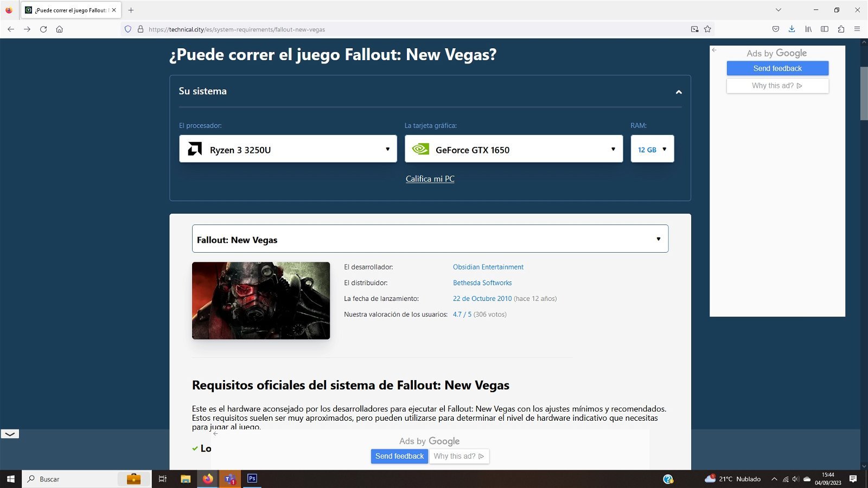This screenshot has width=868, height=488.
Task: Click the La tarjeta gráfica label
Action: [431, 126]
